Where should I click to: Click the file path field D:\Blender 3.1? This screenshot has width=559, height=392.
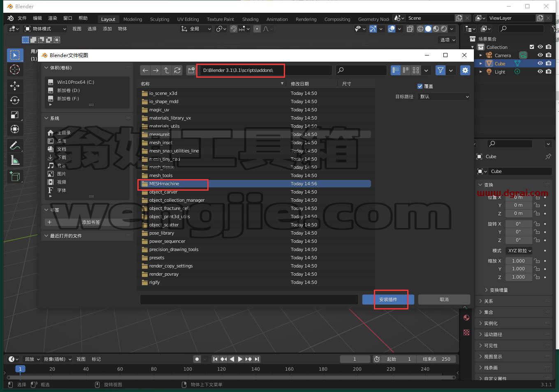coord(266,70)
